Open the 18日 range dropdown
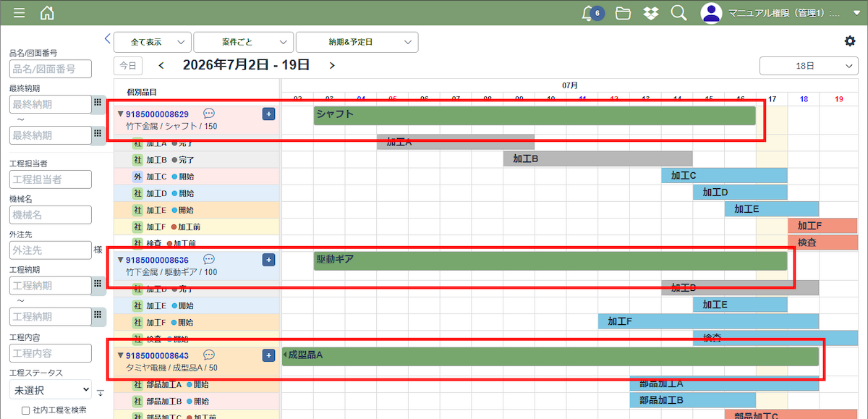This screenshot has height=419, width=868. (x=809, y=65)
